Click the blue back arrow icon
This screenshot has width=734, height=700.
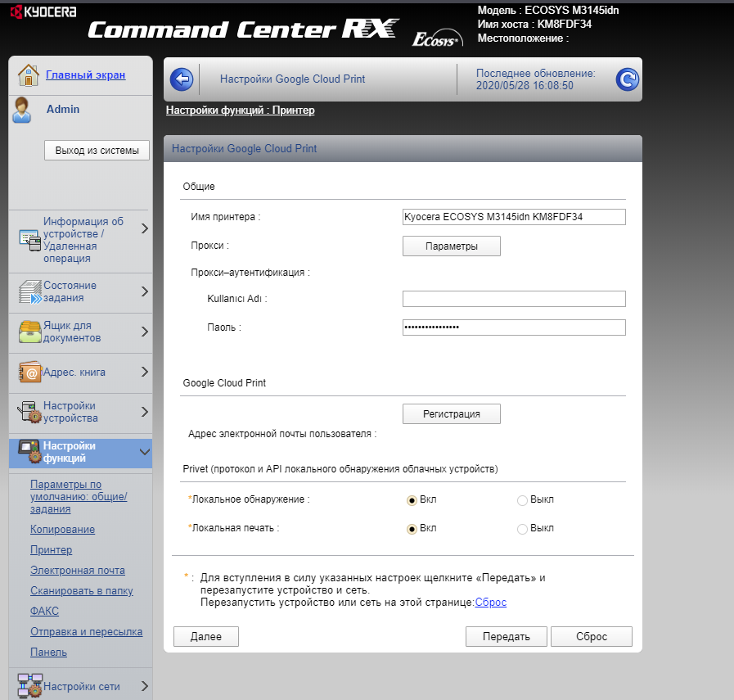(x=181, y=79)
